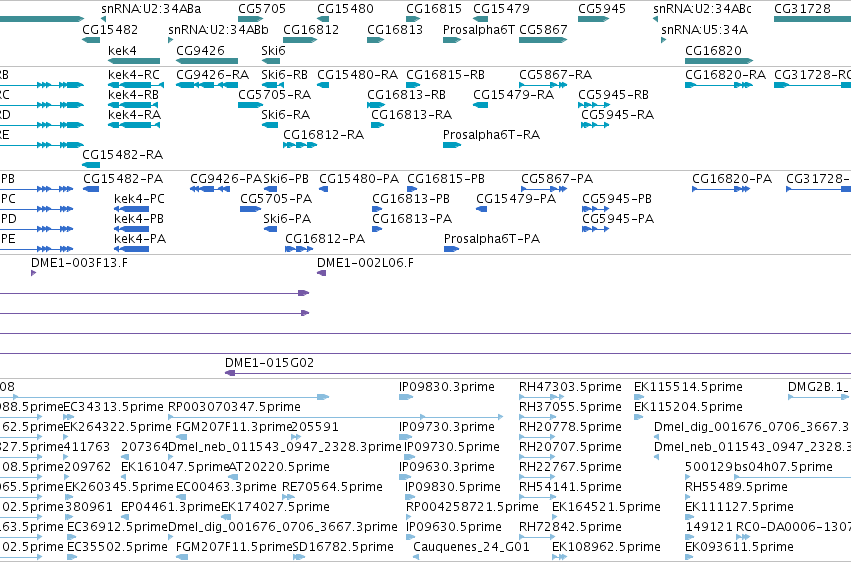
Task: Select the CG5945-PB protein label
Action: tap(617, 199)
